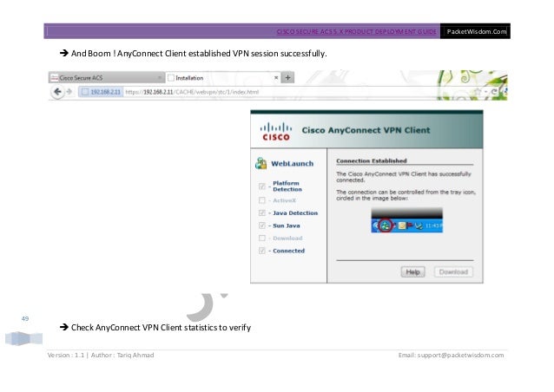This screenshot has height=392, width=554.
Task: Click the support@packetwisdom.com email text
Action: tap(461, 356)
